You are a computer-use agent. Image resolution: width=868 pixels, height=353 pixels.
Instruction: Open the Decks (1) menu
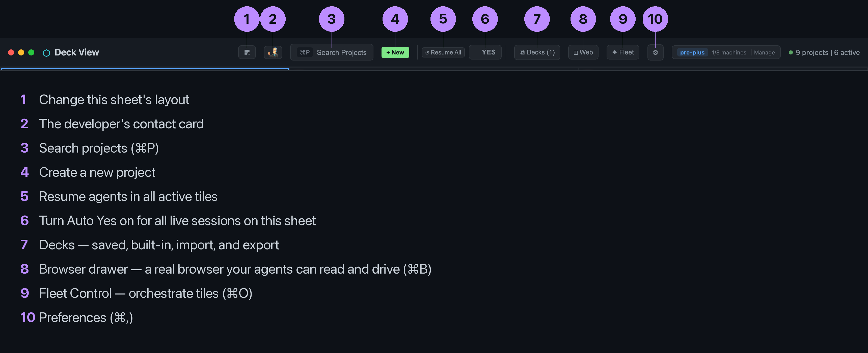(537, 52)
